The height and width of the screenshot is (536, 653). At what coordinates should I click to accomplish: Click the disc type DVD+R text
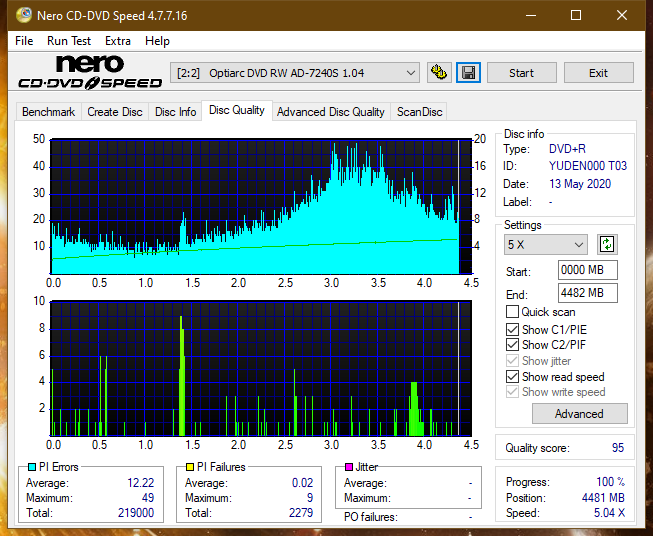pyautogui.click(x=567, y=149)
